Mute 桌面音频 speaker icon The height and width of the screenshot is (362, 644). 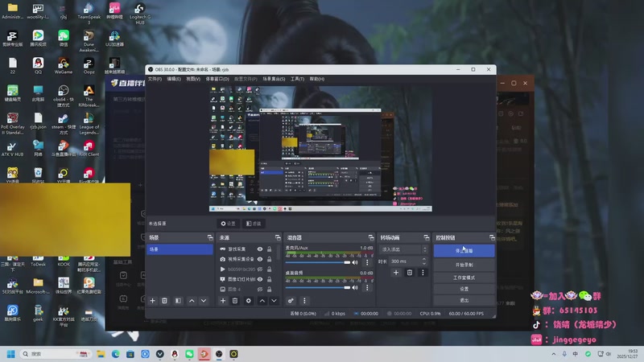[355, 287]
